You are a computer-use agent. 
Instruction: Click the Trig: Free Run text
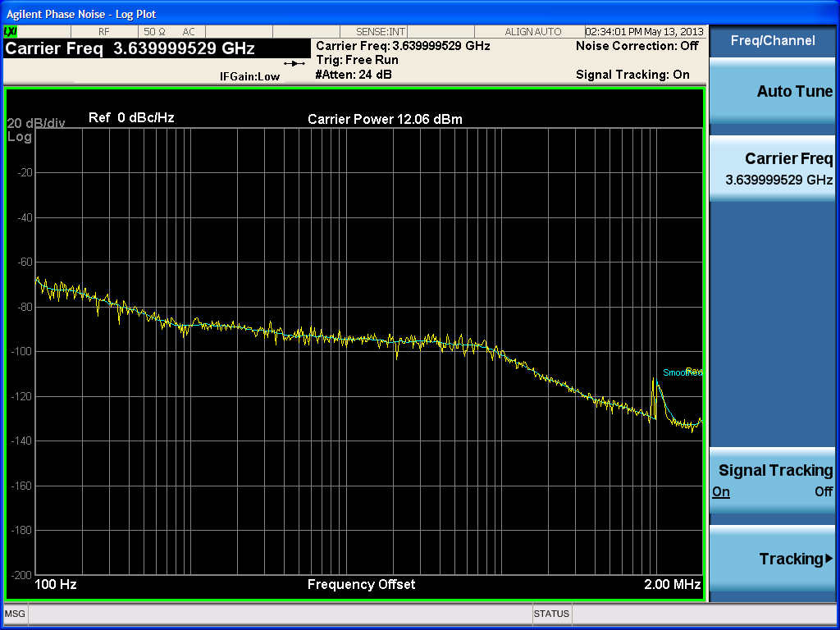[x=358, y=60]
